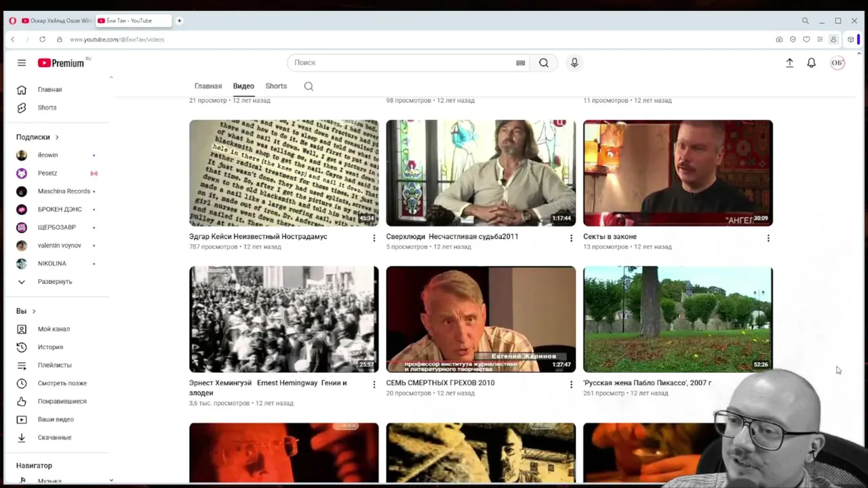Open the shield privacy protection icon
Screen dimensions: 868x488
793,39
